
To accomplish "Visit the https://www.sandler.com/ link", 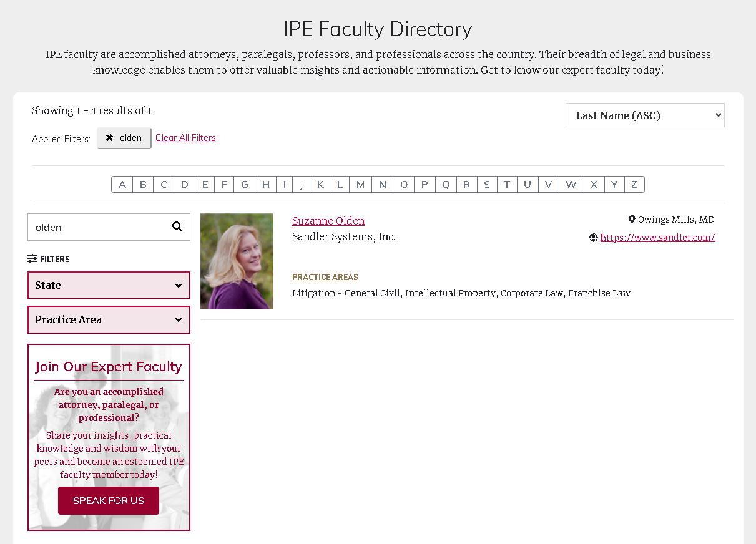I will 657,238.
